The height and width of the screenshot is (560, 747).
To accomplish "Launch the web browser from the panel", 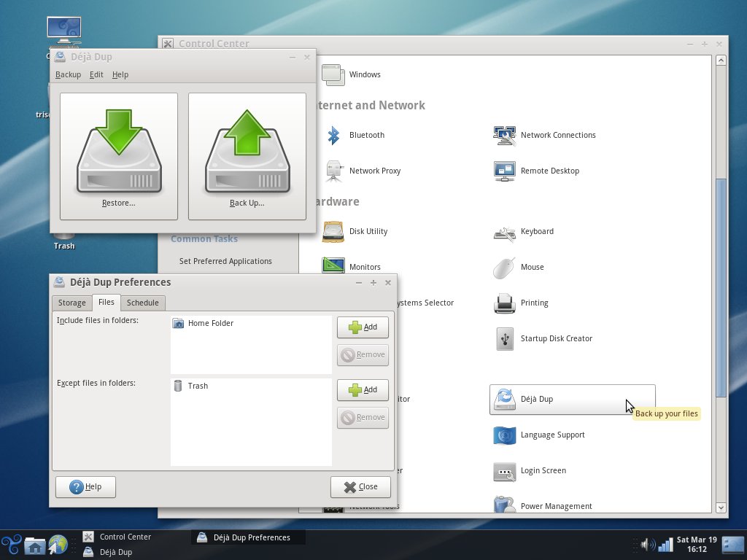I will pyautogui.click(x=58, y=545).
